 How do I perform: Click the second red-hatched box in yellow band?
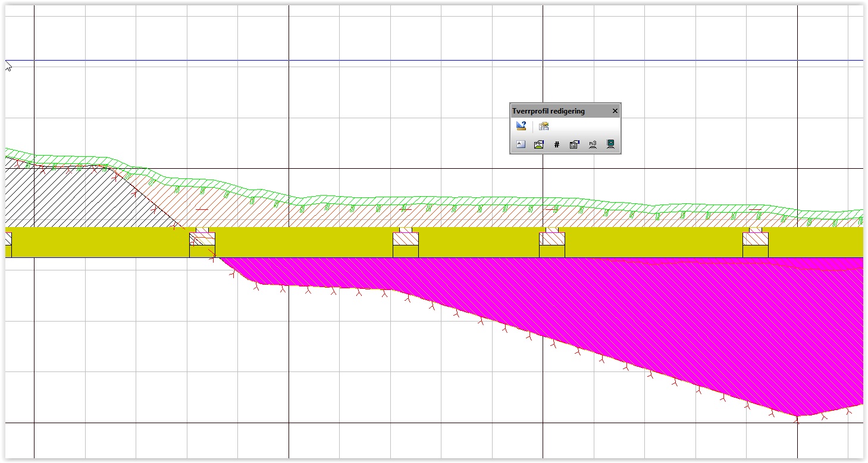pyautogui.click(x=406, y=239)
